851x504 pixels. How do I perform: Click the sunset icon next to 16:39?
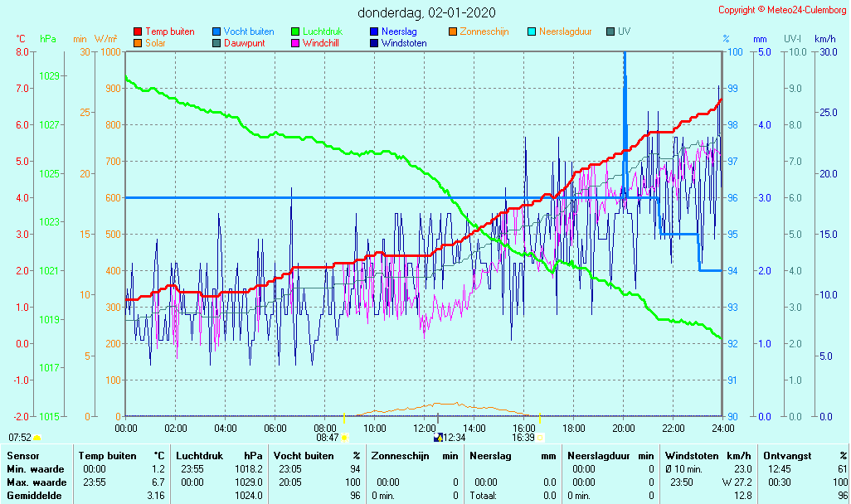coord(540,437)
